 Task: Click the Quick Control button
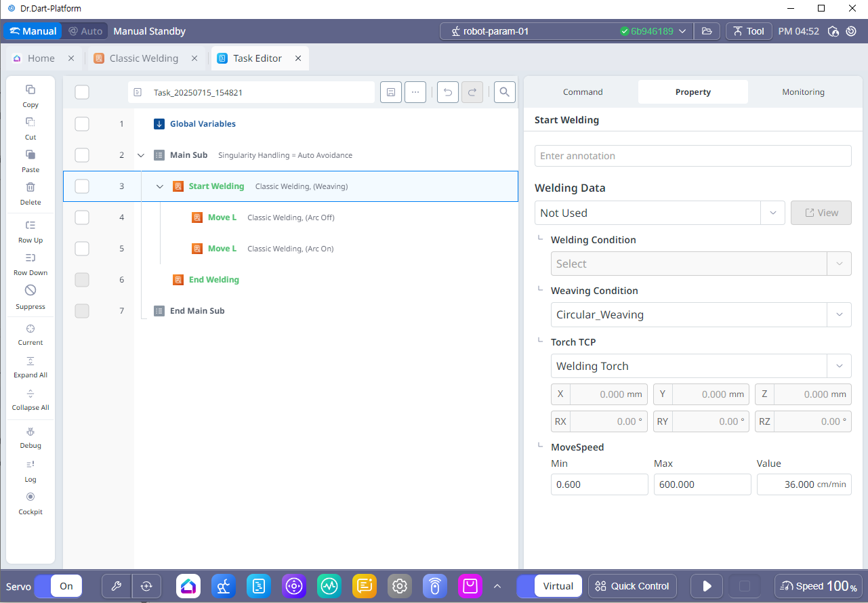(632, 586)
